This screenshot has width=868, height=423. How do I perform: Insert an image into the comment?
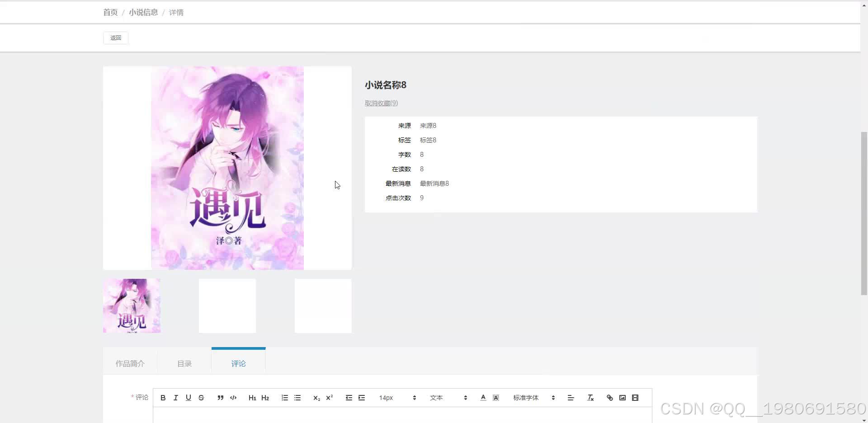point(622,398)
